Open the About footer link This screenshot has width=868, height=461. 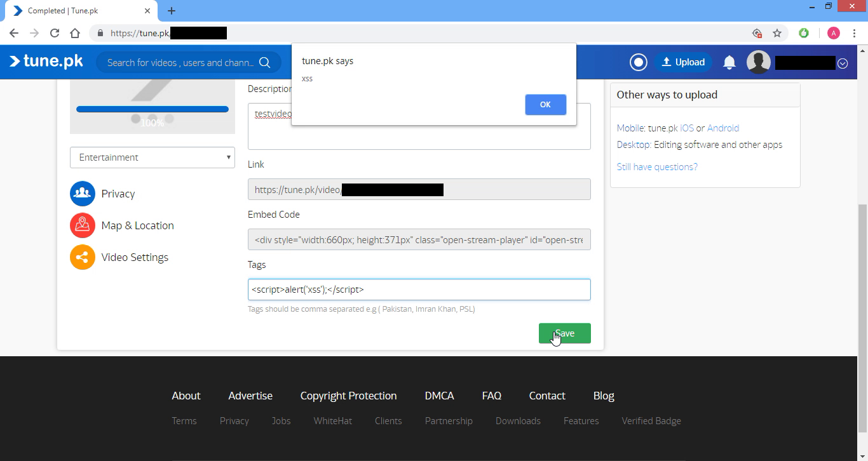pos(186,396)
